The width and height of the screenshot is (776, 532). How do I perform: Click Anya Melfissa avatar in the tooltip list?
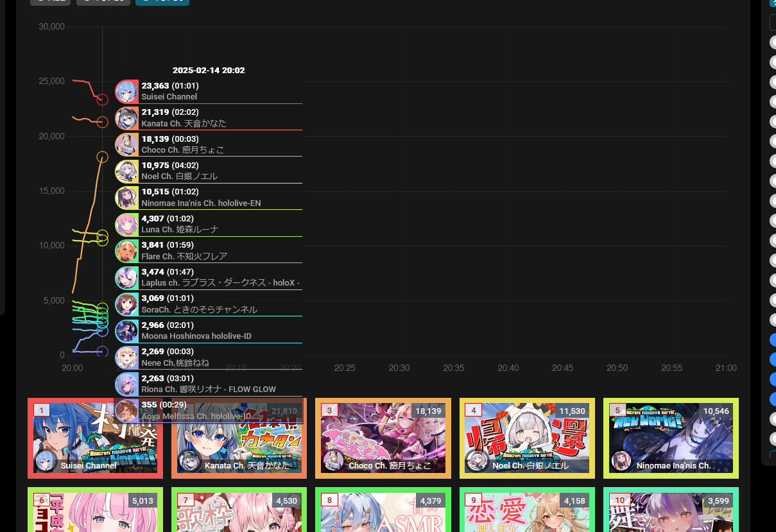pos(126,411)
